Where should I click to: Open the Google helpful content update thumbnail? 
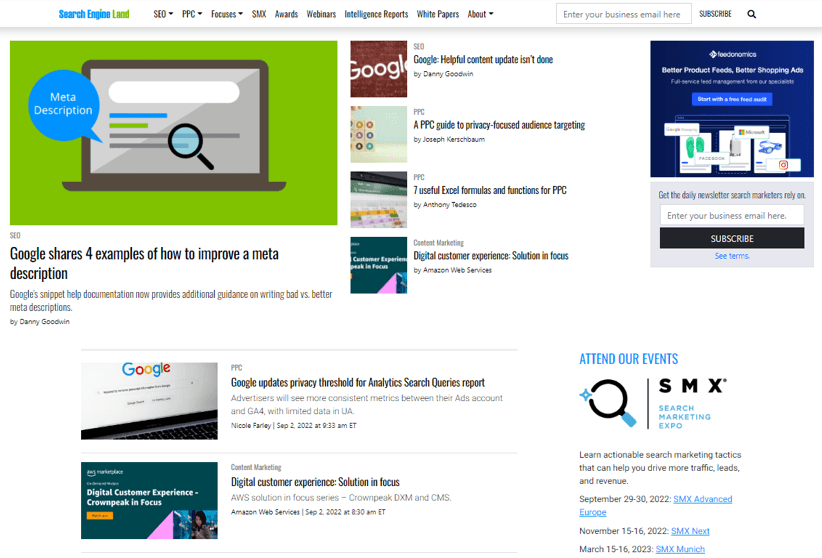[x=378, y=69]
